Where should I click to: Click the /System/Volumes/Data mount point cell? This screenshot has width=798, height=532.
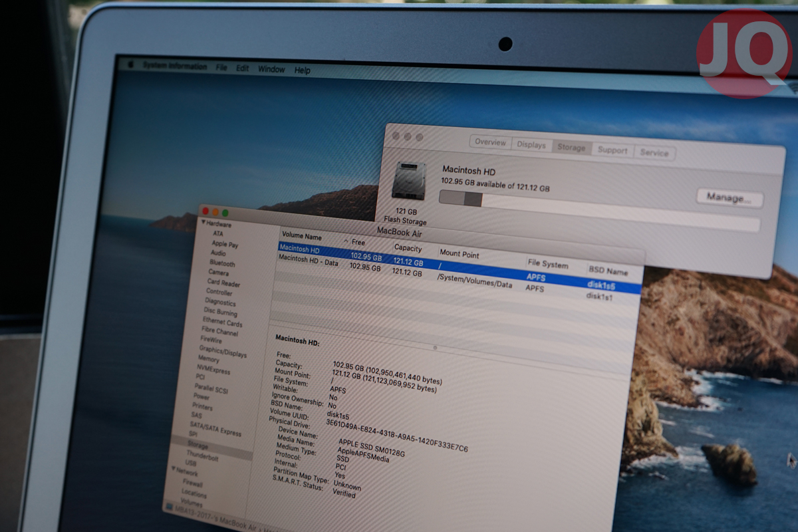(x=474, y=280)
